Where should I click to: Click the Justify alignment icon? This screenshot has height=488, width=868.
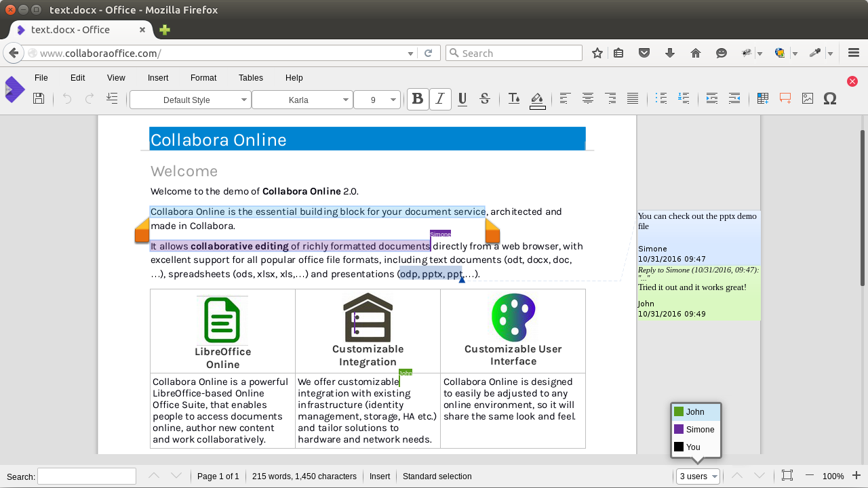(633, 99)
